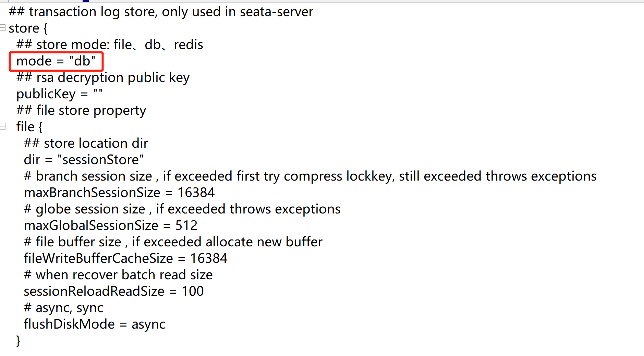Click the "store location dir" comment line

point(86,143)
